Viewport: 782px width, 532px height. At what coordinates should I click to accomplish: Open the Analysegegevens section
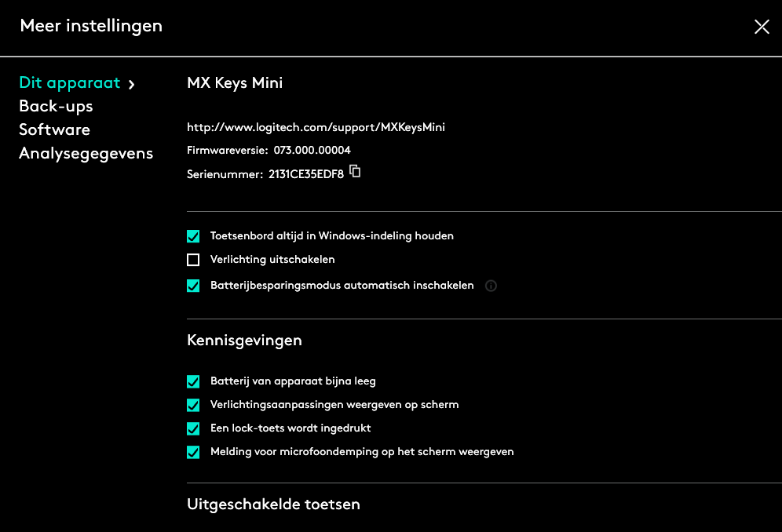click(86, 154)
